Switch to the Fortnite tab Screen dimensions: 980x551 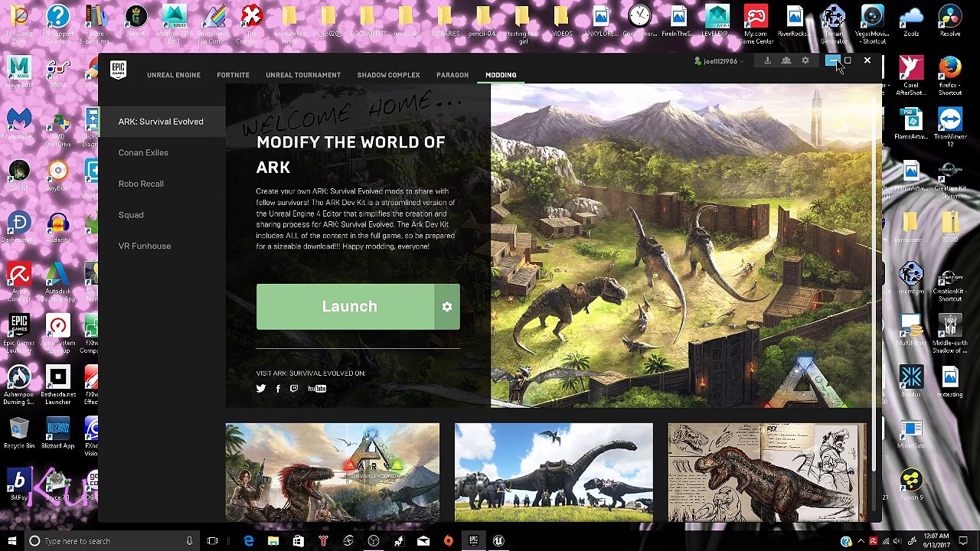233,75
